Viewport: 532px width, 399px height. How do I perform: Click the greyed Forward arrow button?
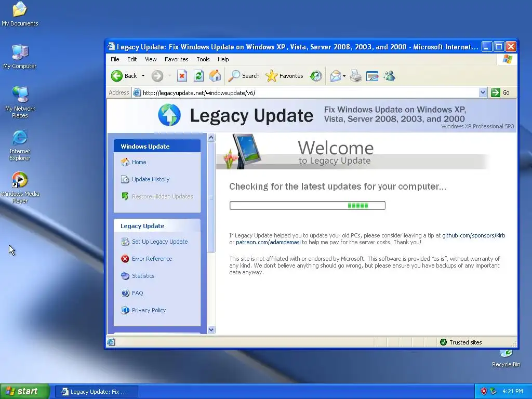point(157,76)
